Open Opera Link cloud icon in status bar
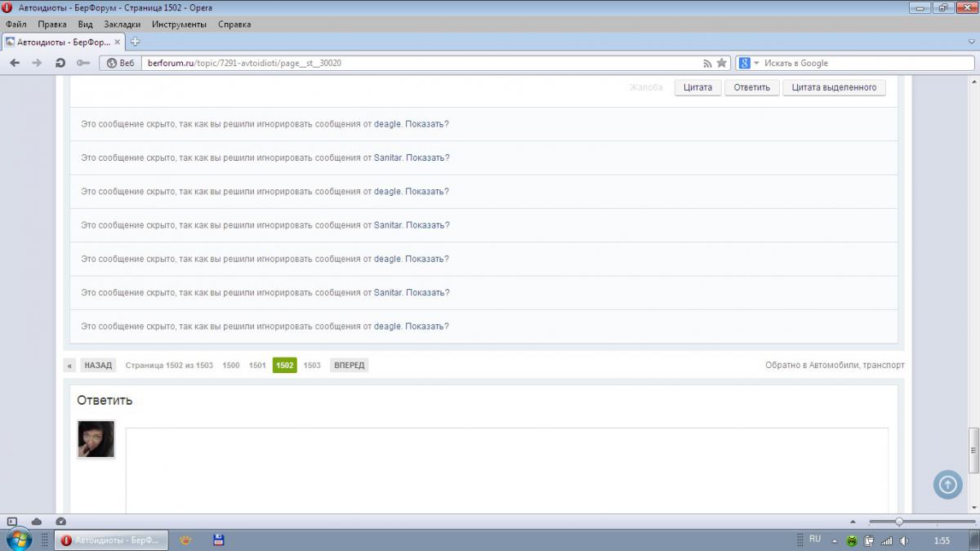The height and width of the screenshot is (551, 980). click(37, 521)
